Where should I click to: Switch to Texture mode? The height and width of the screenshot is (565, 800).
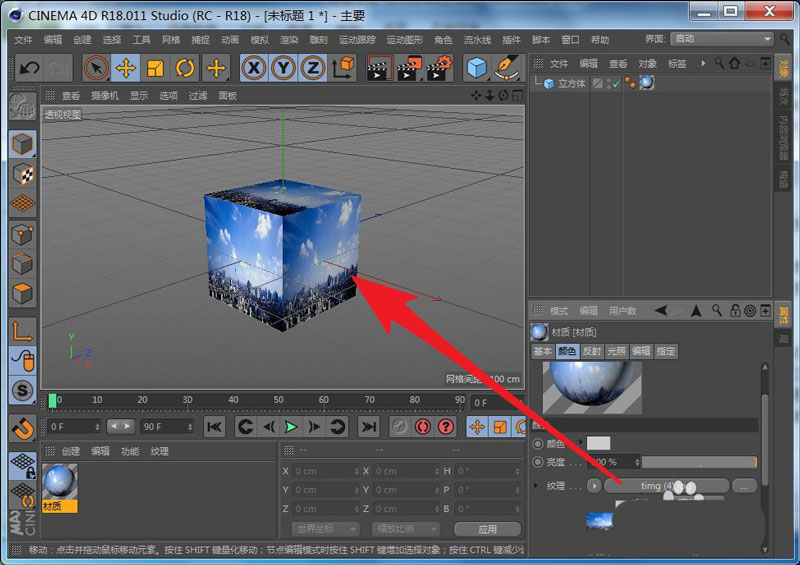tap(22, 174)
